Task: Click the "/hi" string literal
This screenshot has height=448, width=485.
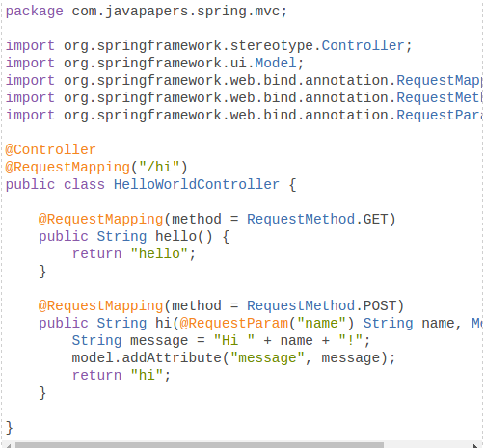Action: point(159,167)
